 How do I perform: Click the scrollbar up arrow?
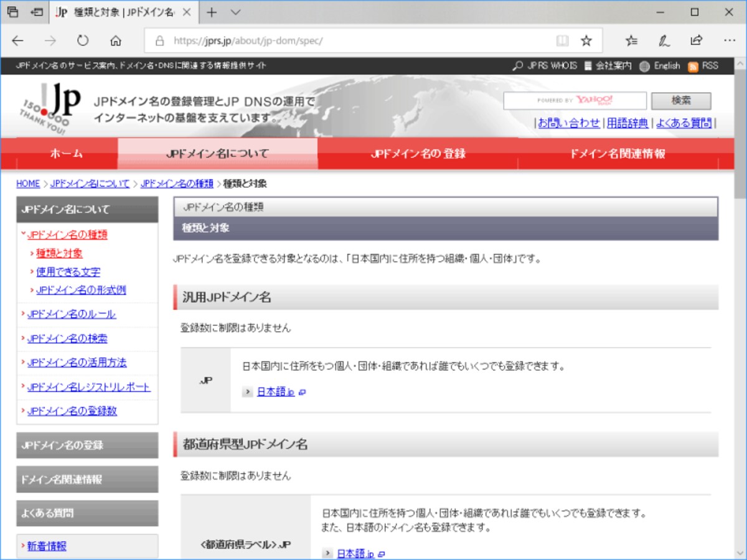(x=740, y=63)
